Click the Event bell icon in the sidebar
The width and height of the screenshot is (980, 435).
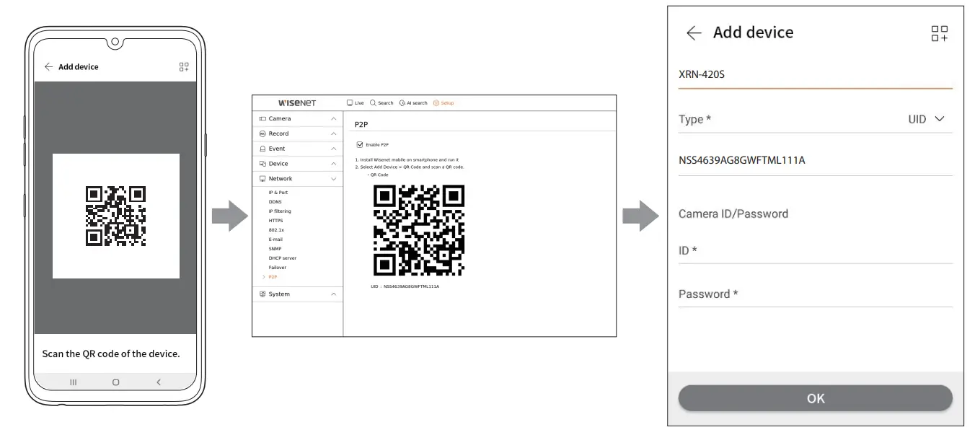pyautogui.click(x=262, y=149)
